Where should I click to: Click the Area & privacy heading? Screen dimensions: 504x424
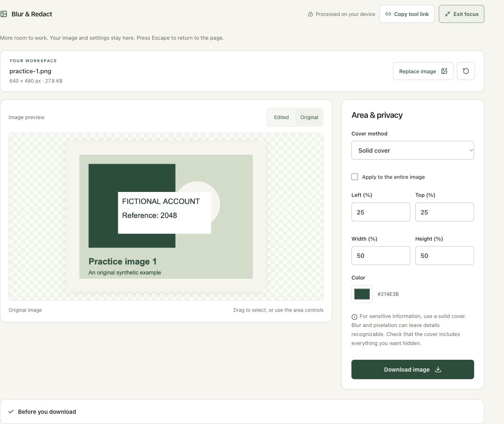(x=377, y=115)
